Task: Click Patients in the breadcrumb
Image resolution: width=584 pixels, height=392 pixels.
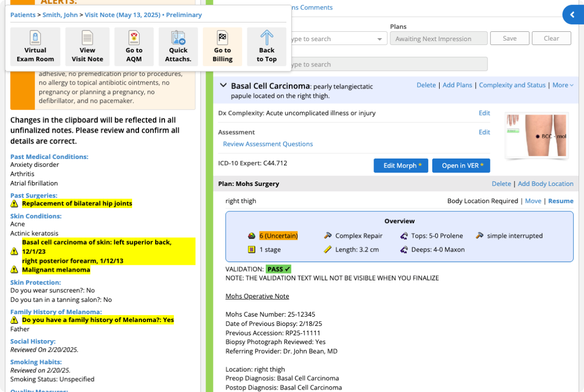Action: (23, 15)
